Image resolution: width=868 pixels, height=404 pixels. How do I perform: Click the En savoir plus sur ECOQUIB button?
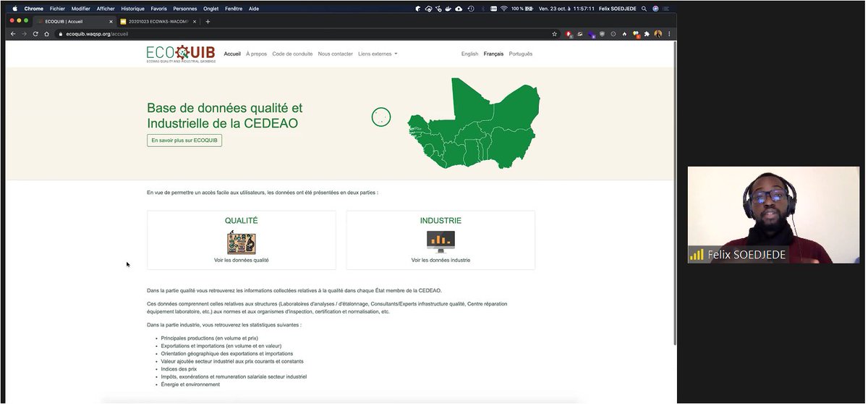(184, 140)
